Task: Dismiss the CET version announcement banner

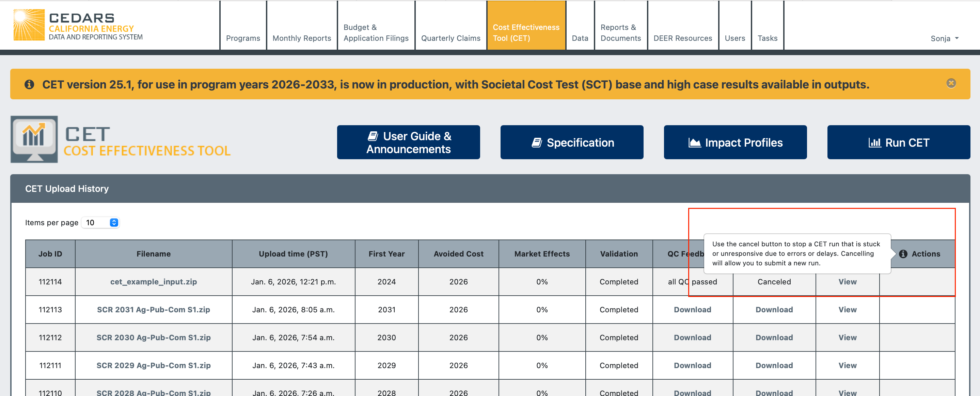Action: tap(951, 83)
